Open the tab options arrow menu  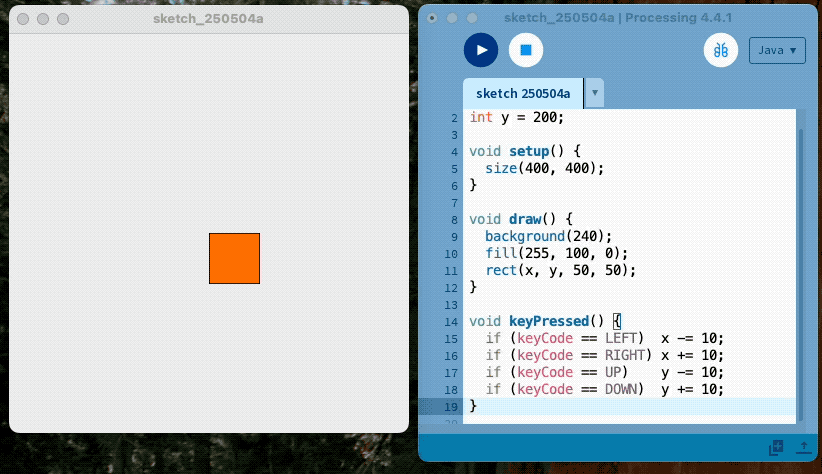coord(595,94)
